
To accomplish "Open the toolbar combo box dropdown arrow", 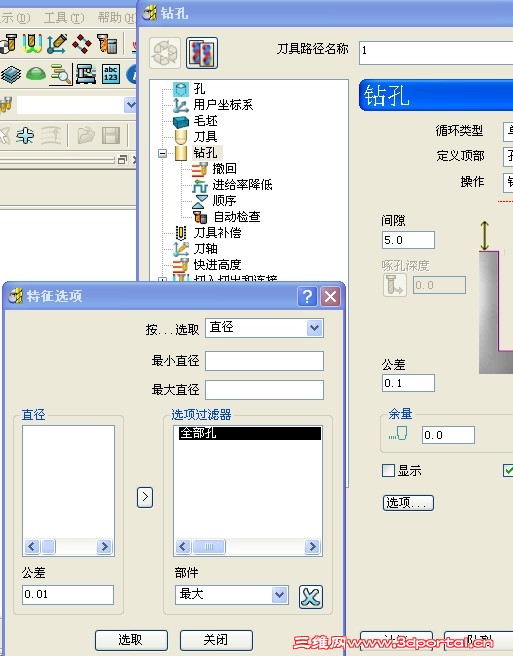I will 130,105.
